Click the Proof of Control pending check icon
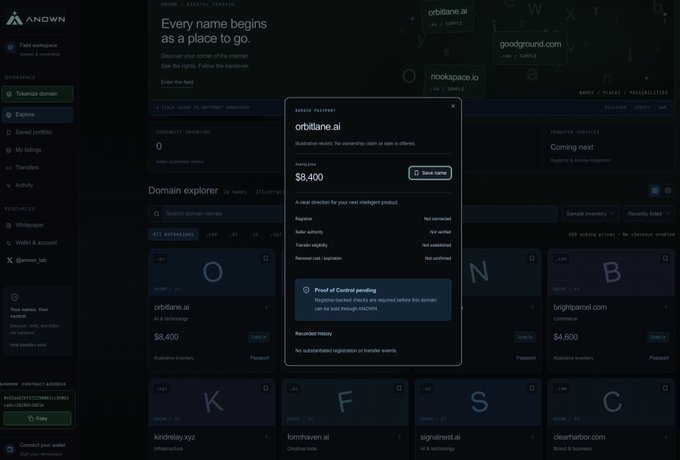 [306, 290]
